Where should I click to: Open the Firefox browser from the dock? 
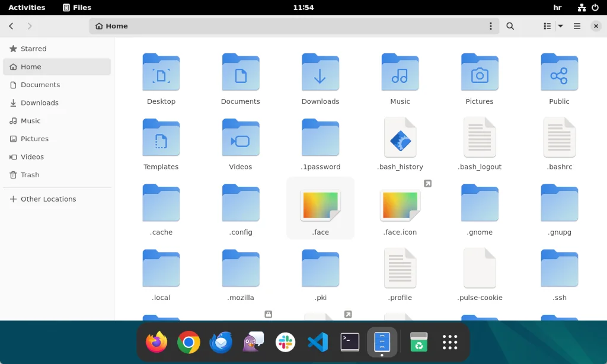pyautogui.click(x=156, y=342)
